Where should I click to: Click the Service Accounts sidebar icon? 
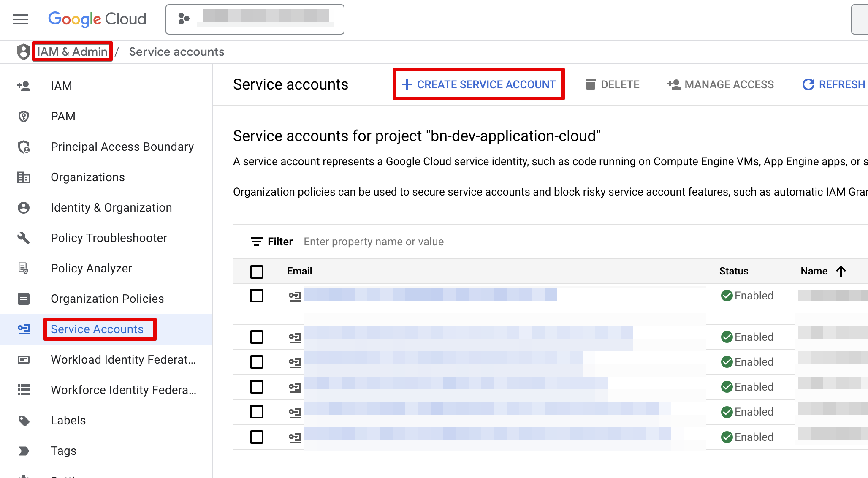(24, 329)
